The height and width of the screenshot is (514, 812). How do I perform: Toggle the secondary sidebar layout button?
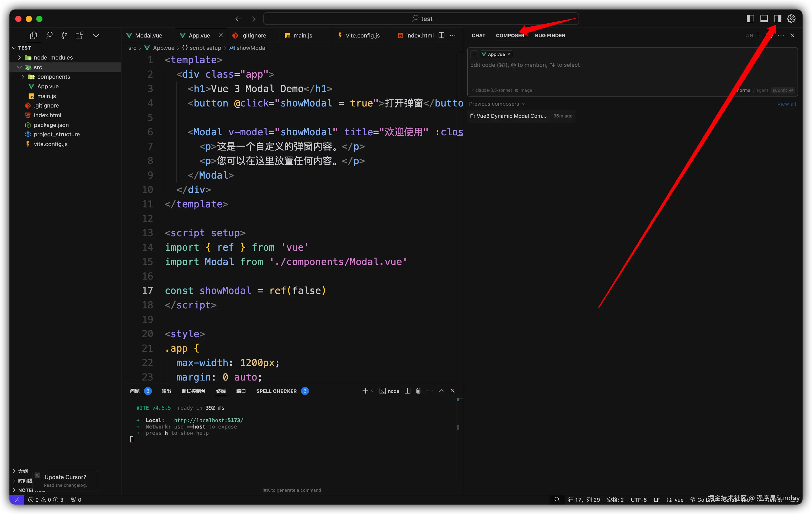point(777,19)
